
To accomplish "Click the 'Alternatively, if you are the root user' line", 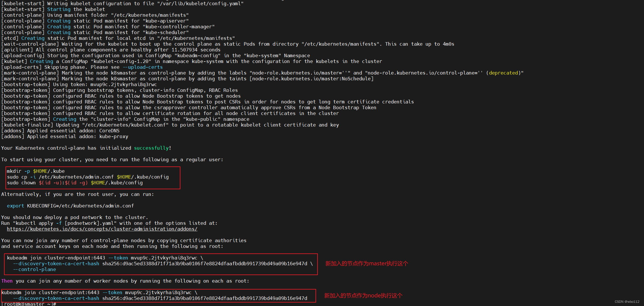I will [x=78, y=194].
